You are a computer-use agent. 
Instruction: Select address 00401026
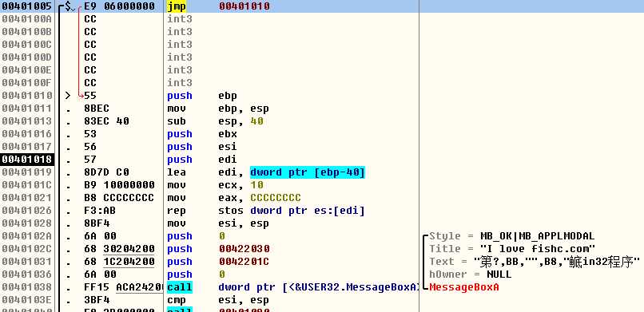click(26, 211)
